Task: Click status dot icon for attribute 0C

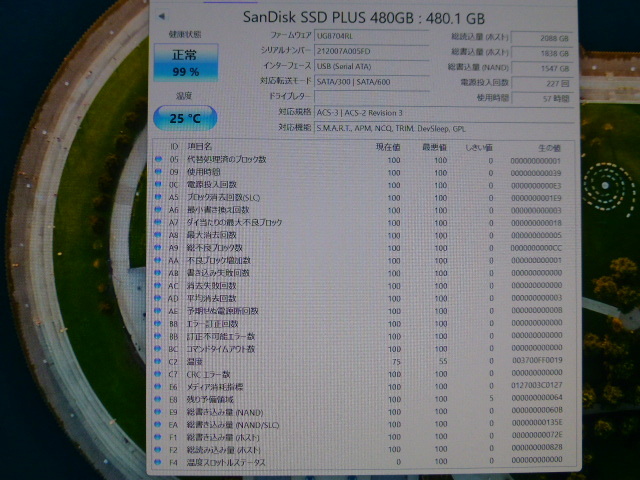Action: (158, 184)
